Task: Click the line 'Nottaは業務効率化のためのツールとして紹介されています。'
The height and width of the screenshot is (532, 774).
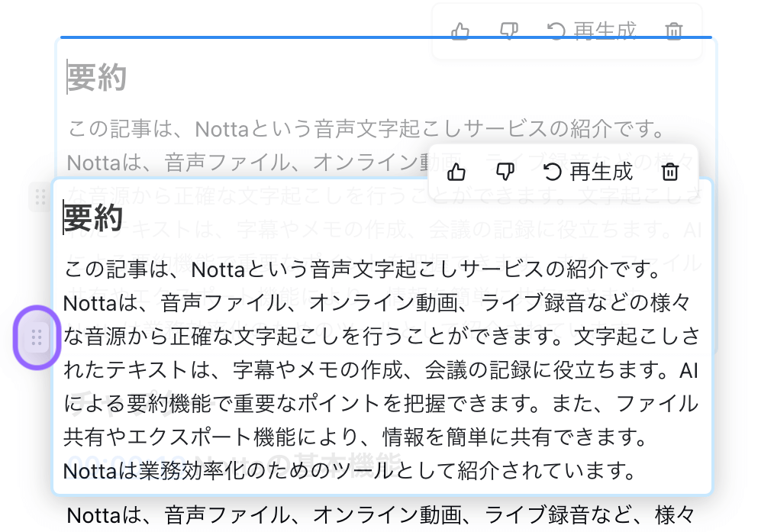Action: coord(350,471)
